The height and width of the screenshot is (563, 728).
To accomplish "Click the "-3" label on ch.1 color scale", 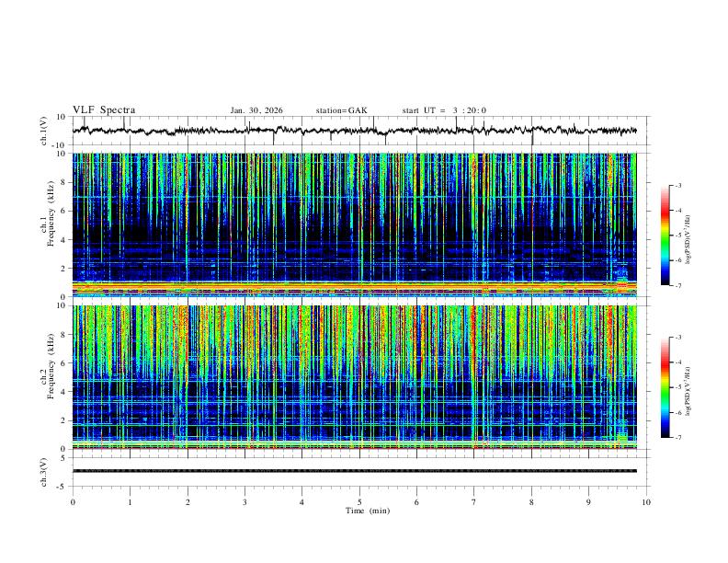I will 677,186.
